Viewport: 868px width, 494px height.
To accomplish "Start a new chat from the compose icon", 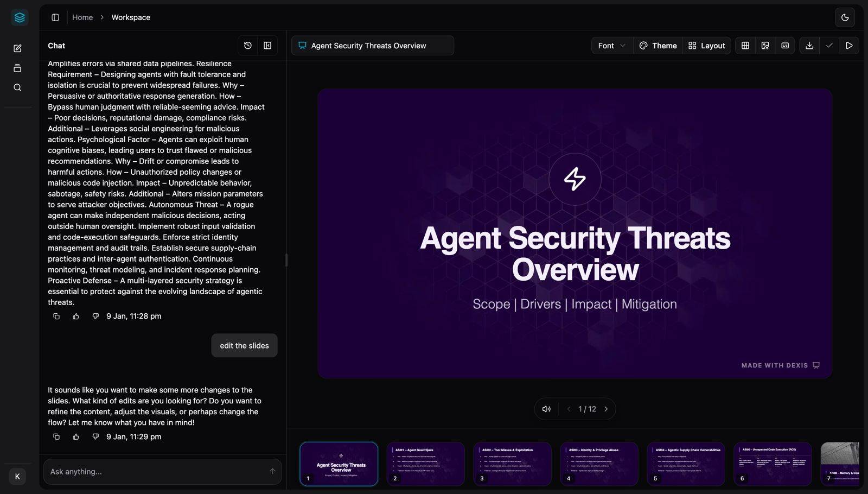I will [x=17, y=48].
